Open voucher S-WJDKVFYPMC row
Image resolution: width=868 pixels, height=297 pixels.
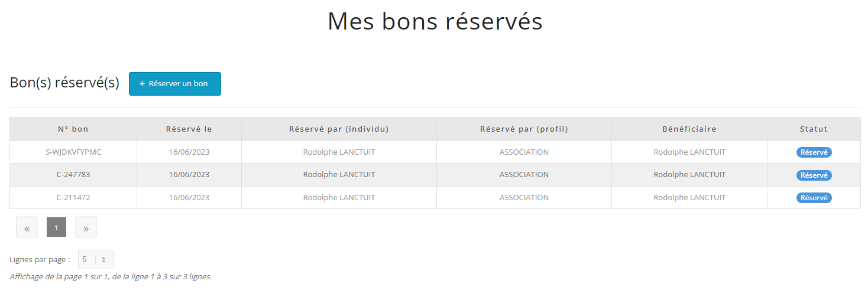coord(73,152)
